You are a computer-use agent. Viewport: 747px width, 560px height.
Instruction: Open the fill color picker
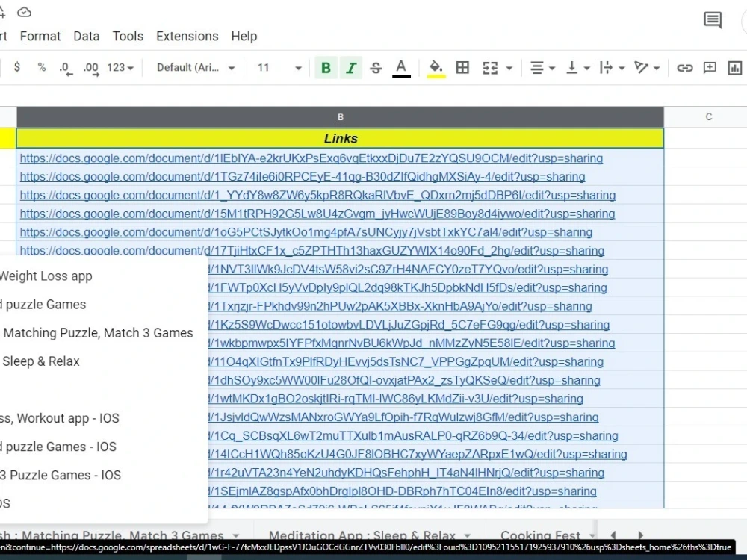(x=436, y=68)
